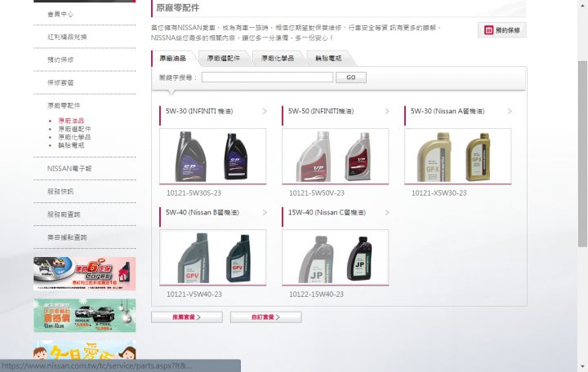Click the 5W-30 (Nissan A窖機油) title
This screenshot has width=588, height=372.
448,111
